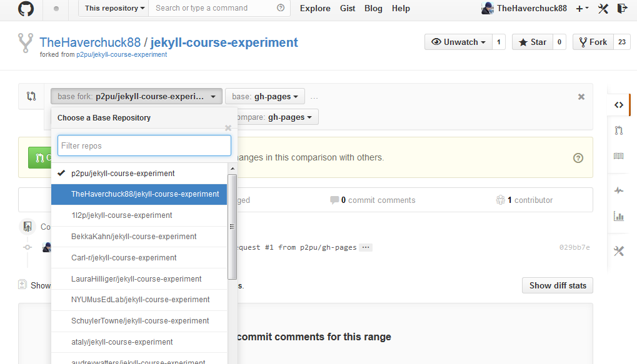Click the repo list scrollbar up arrow
Image resolution: width=637 pixels, height=364 pixels.
[233, 169]
